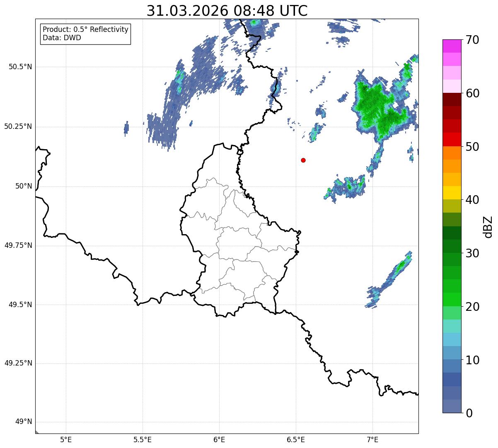The width and height of the screenshot is (498, 448).
Task: Click the "49.75°N" latitude label
Action: point(18,245)
